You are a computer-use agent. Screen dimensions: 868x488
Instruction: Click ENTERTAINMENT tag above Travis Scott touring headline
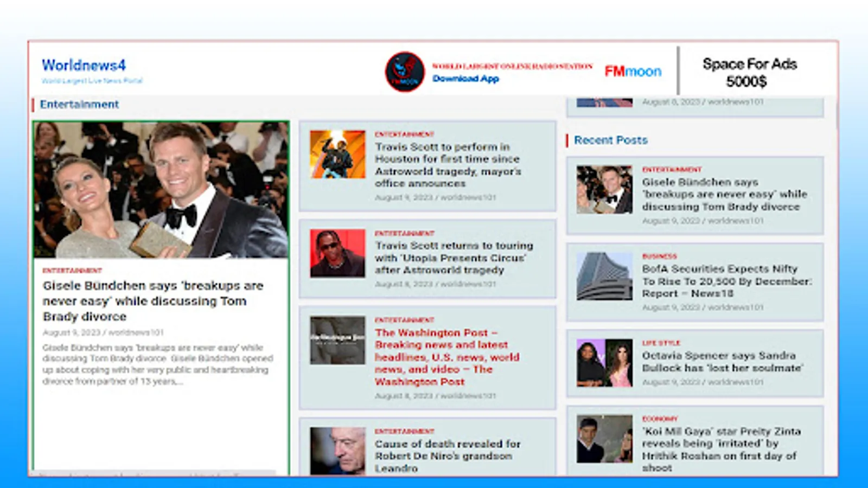pos(405,233)
